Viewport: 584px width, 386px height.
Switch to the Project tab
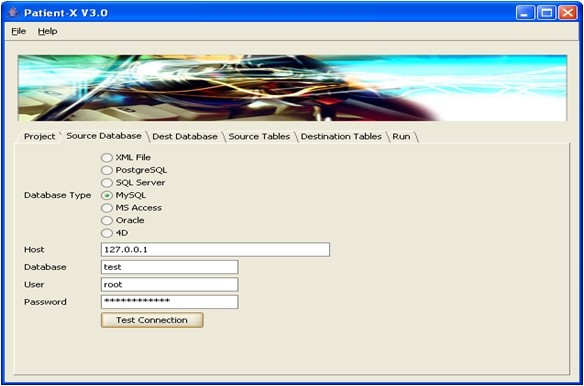coord(39,137)
